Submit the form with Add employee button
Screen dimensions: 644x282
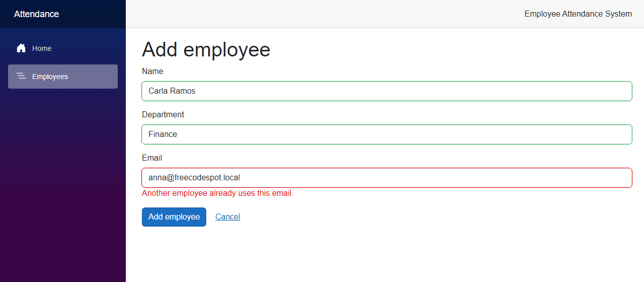point(174,217)
